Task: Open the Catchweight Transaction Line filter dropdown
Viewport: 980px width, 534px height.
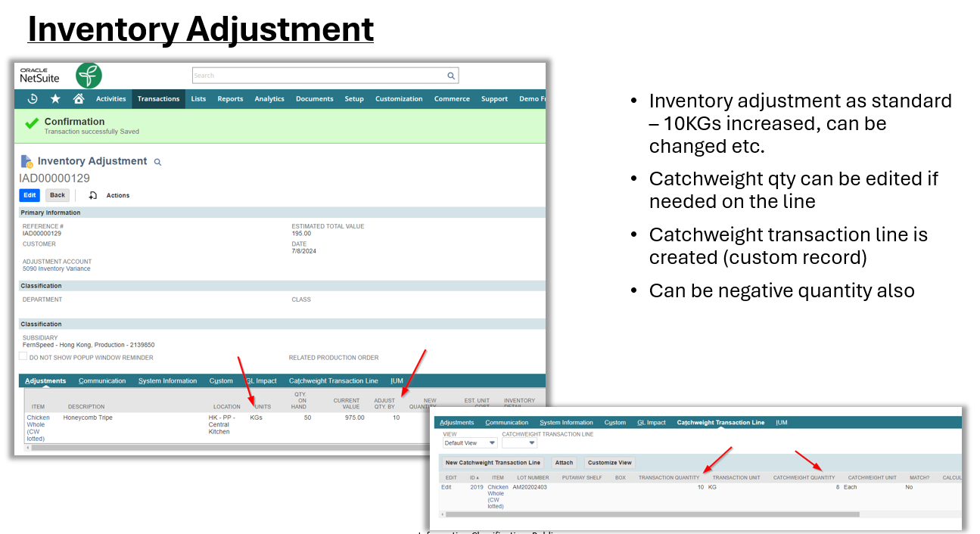Action: (x=520, y=443)
